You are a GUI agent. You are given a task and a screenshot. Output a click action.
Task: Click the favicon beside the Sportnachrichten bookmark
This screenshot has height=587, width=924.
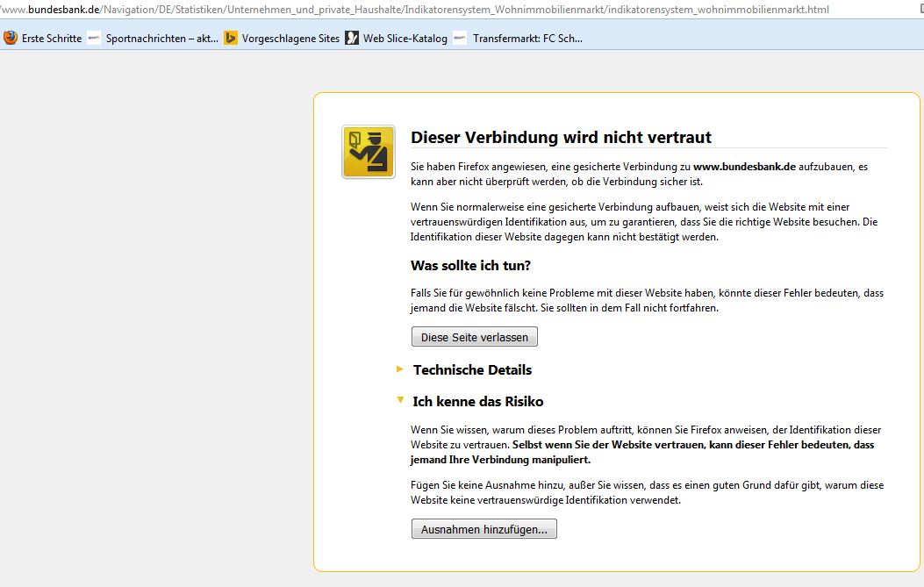click(94, 38)
